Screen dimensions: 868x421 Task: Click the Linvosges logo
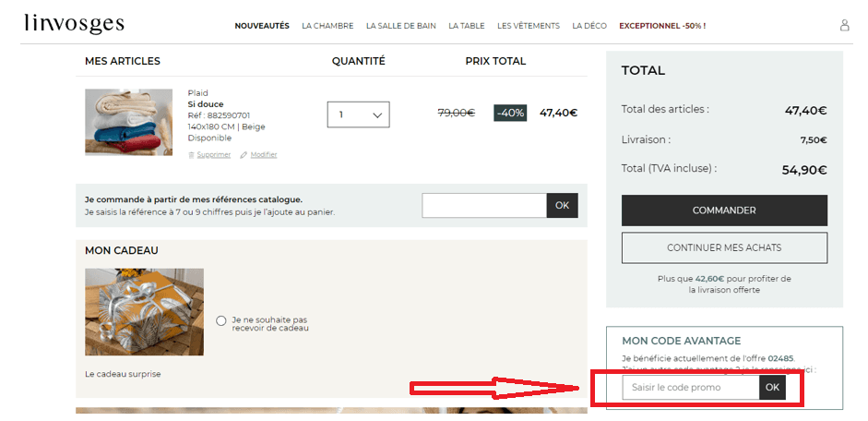click(74, 24)
